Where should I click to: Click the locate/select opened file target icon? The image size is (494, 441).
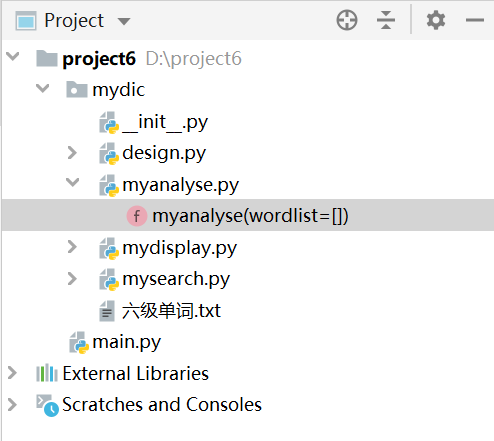347,20
